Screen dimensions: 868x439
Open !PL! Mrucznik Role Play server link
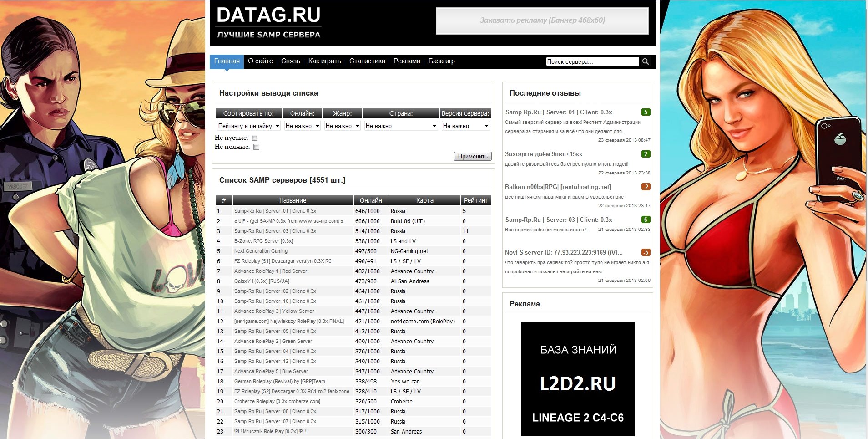tap(270, 431)
